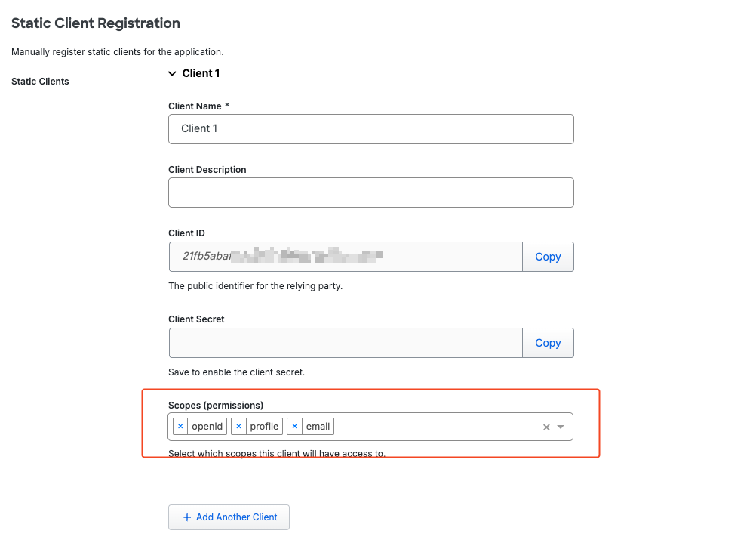Remove the profile scope tag
Screen dimensions: 756x552
[x=238, y=427]
